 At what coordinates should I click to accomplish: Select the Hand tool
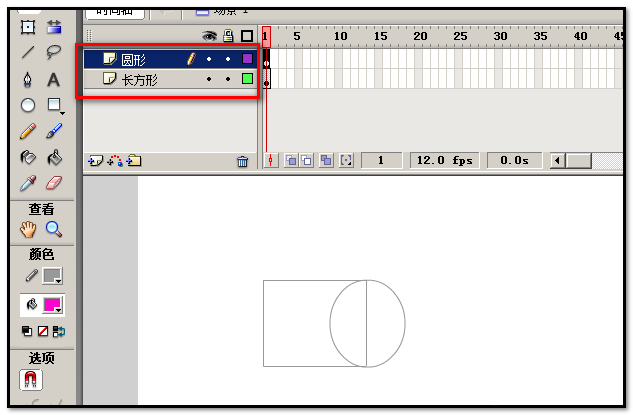click(x=28, y=229)
